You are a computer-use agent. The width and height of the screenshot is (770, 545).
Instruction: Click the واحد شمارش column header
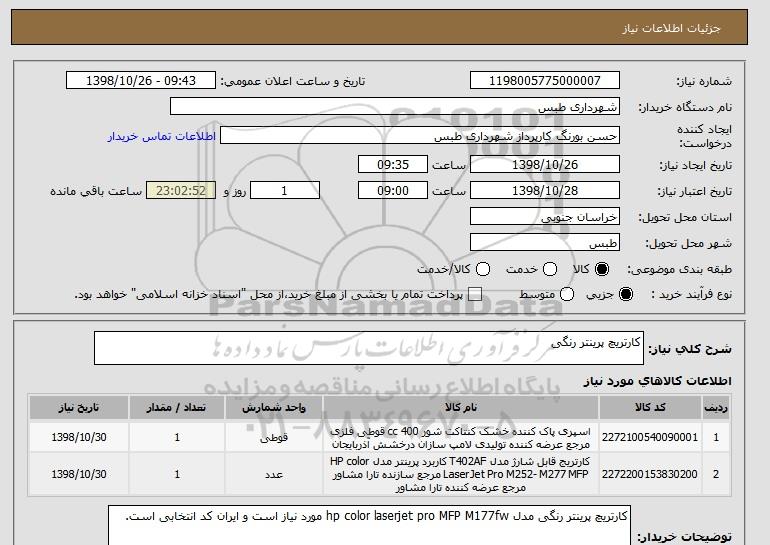click(274, 408)
